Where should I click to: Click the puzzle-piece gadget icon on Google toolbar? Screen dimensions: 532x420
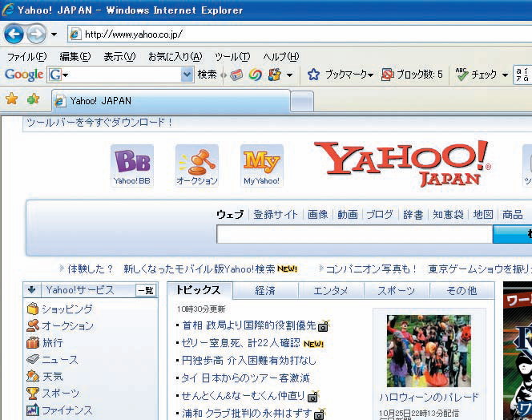click(x=275, y=75)
